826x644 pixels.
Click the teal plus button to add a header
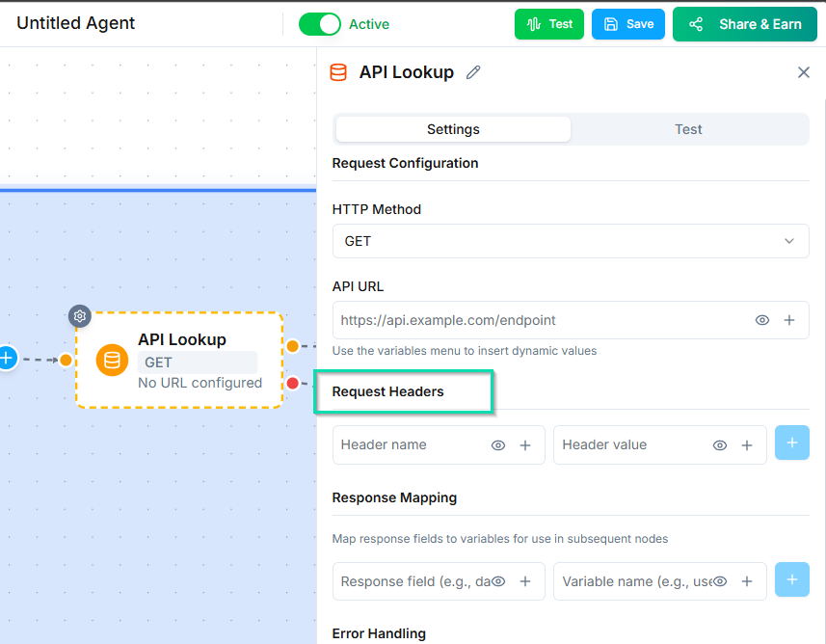click(x=791, y=443)
